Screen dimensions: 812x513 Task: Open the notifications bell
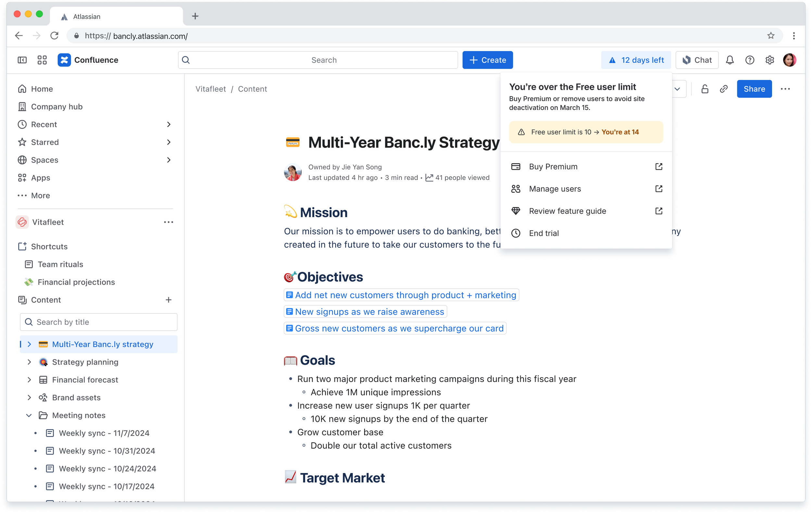click(x=730, y=60)
